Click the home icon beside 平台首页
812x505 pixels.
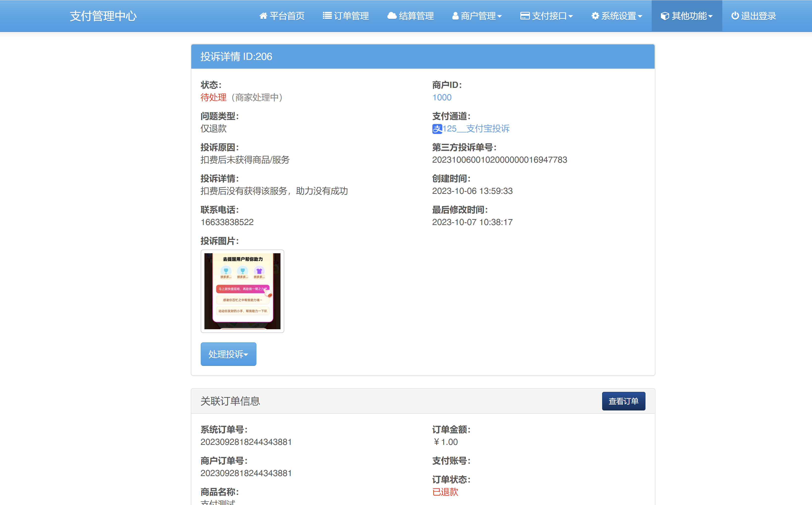(x=263, y=15)
